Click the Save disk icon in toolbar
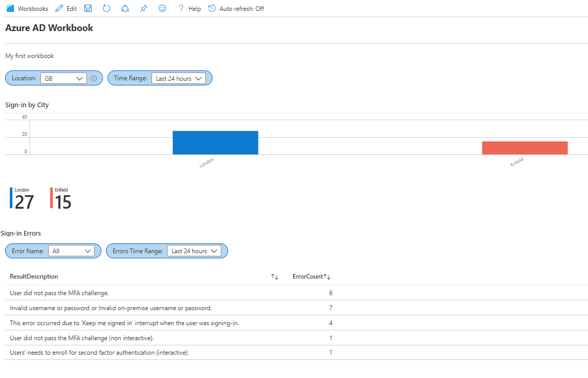Image resolution: width=588 pixels, height=378 pixels. pyautogui.click(x=88, y=8)
